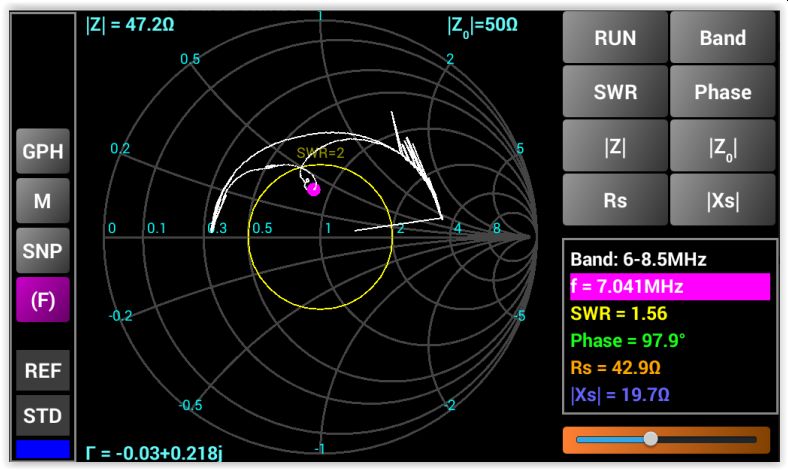Select the Phase measurement button

(723, 92)
